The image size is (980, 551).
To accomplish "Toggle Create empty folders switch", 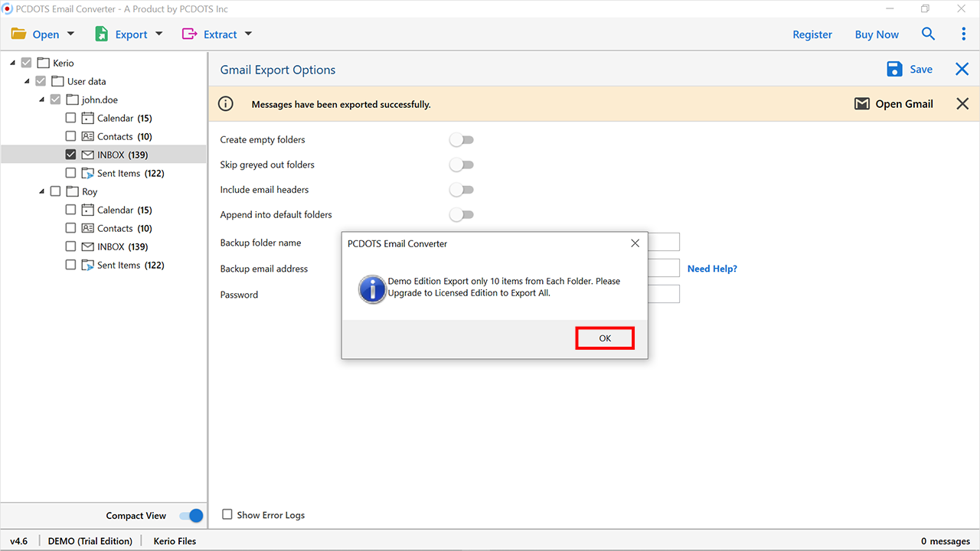I will coord(462,140).
